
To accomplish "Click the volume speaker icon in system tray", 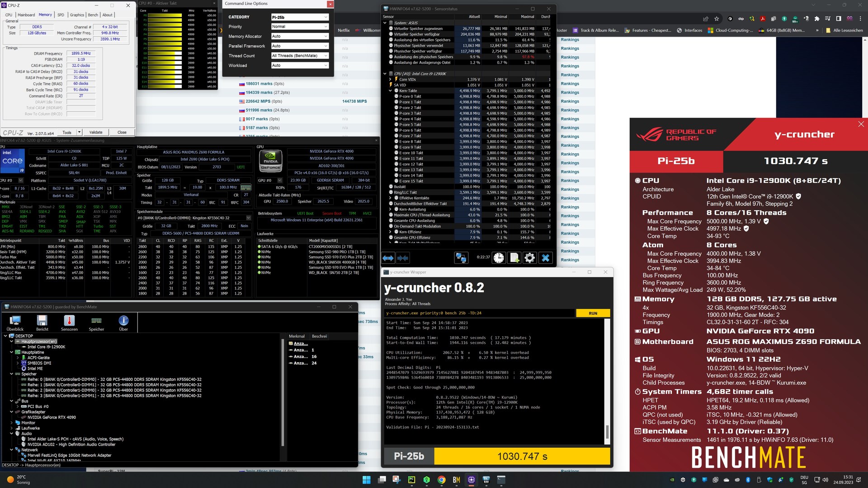I will coord(826,480).
